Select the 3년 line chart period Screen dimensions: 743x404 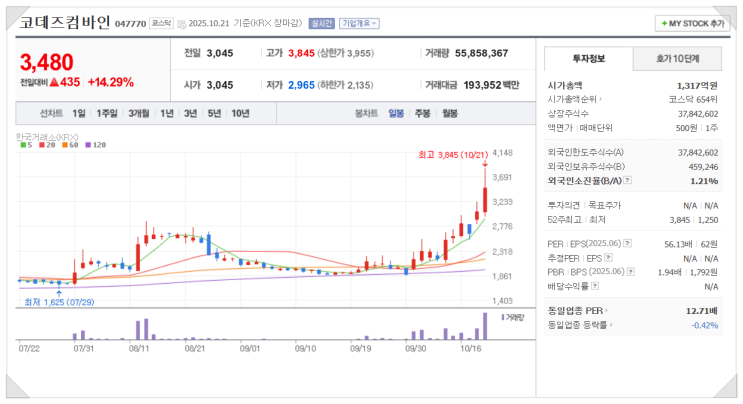tap(190, 114)
